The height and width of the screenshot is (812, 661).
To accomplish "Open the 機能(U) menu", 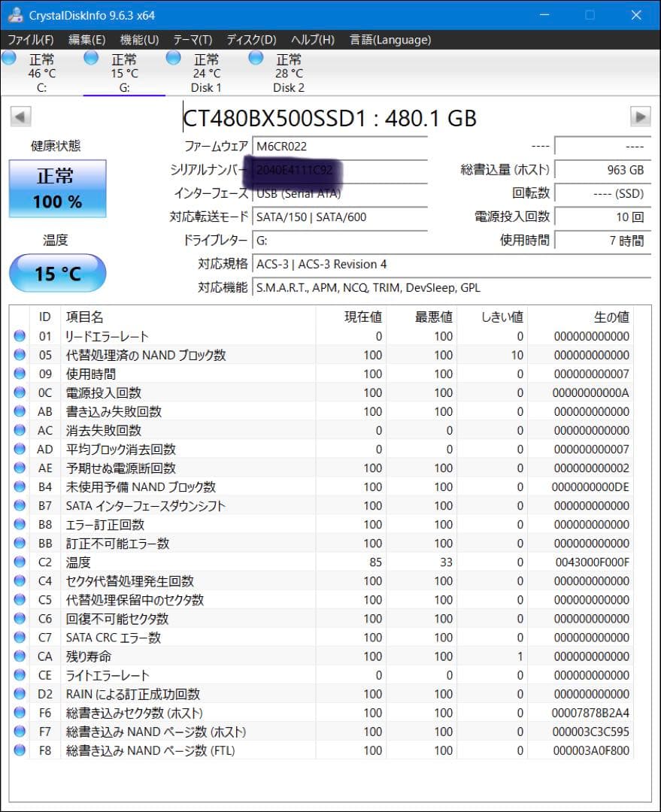I will click(139, 40).
